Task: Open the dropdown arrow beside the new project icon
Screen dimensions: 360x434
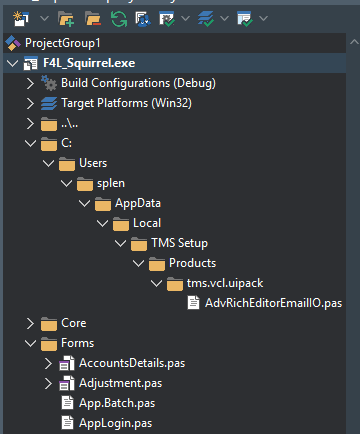Action: point(44,18)
